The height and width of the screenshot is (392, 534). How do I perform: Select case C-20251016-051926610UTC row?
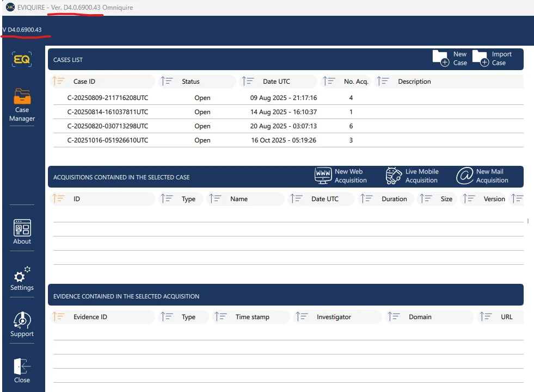(108, 140)
